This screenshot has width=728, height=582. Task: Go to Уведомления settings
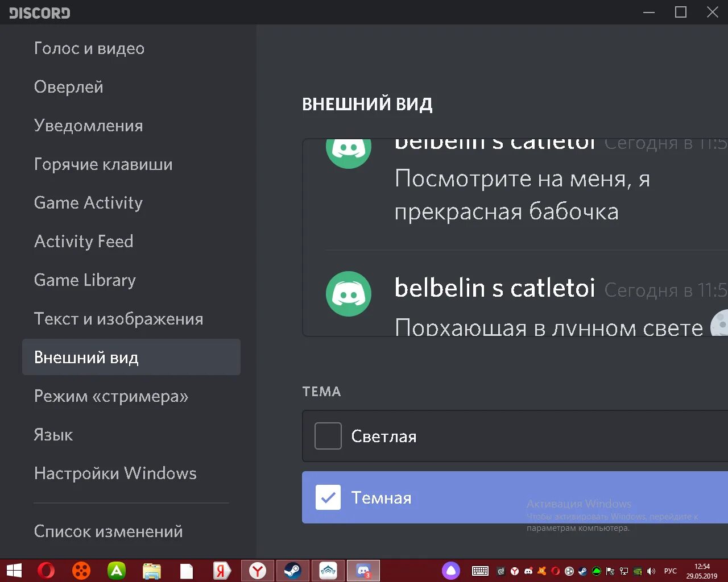click(89, 126)
